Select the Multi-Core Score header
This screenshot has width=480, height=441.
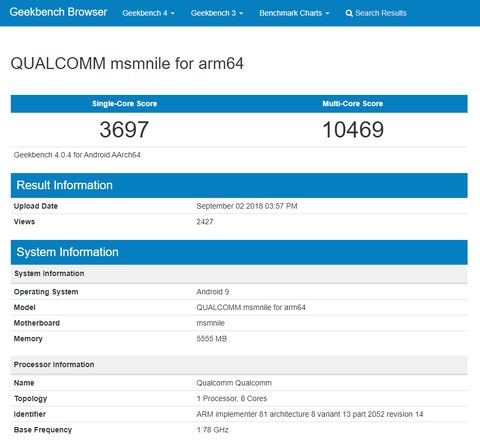coord(353,104)
